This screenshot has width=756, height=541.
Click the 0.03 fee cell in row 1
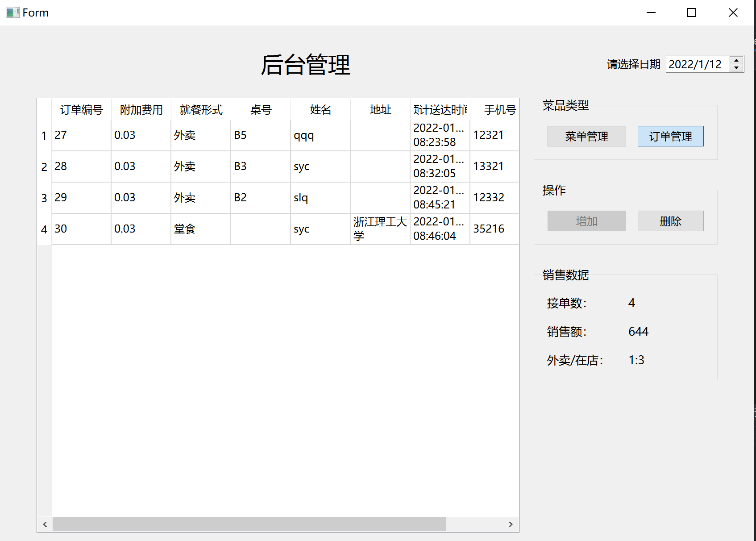(x=141, y=135)
